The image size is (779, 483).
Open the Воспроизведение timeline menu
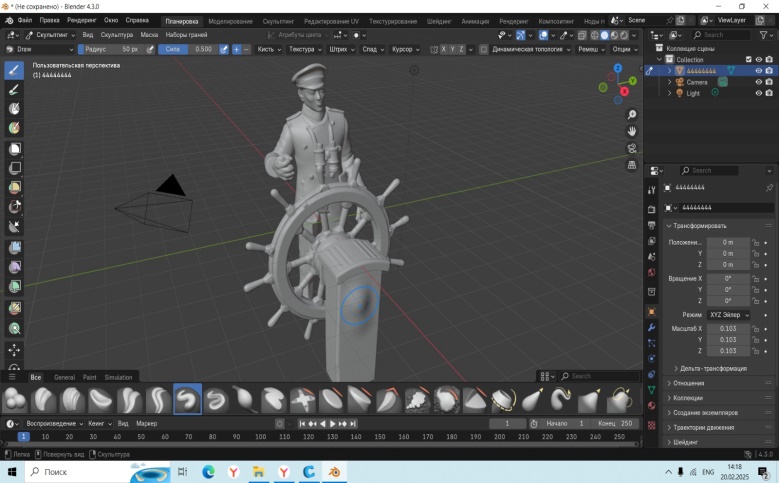pyautogui.click(x=55, y=424)
